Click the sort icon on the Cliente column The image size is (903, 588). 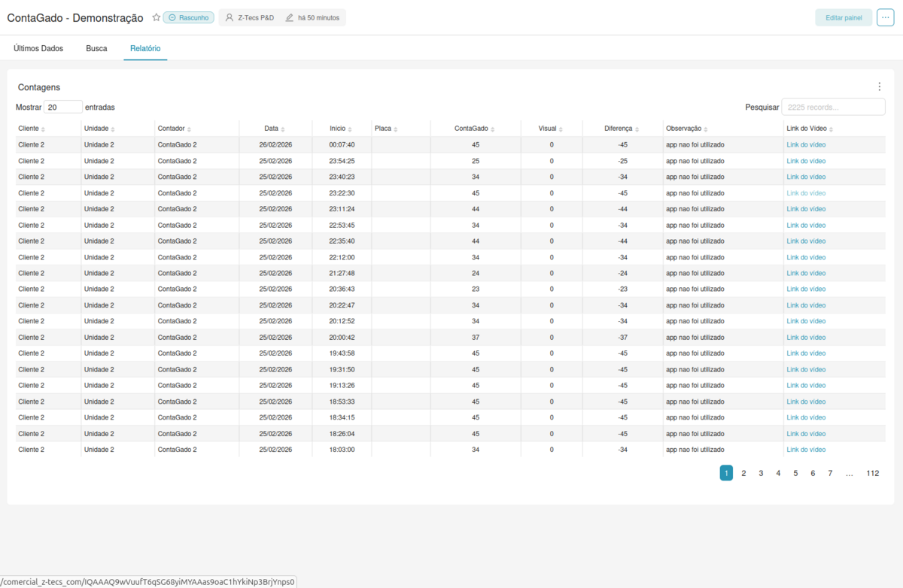coord(41,129)
